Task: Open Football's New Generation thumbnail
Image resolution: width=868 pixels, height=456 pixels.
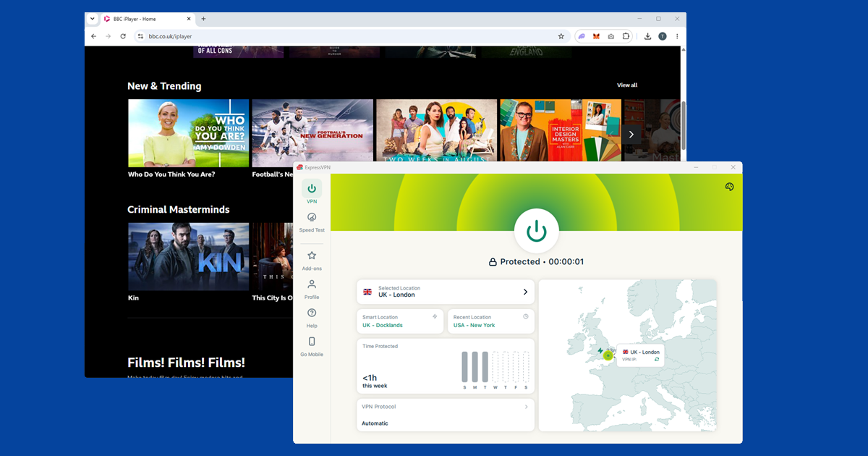Action: pyautogui.click(x=312, y=133)
